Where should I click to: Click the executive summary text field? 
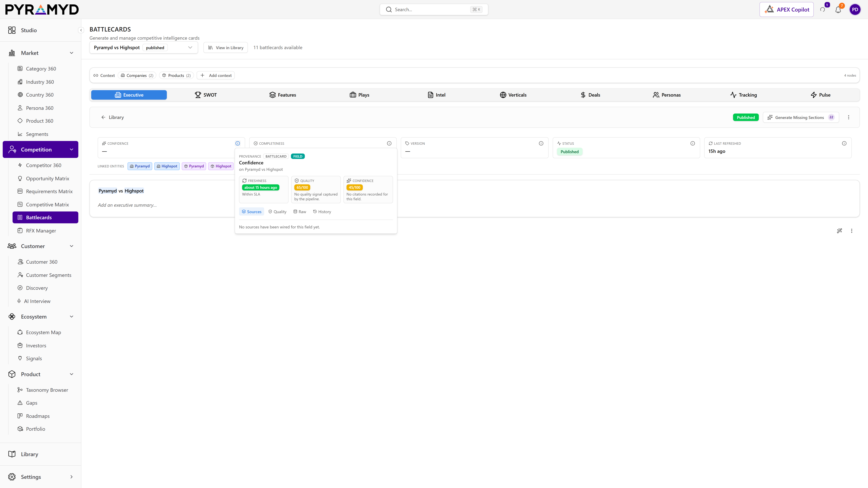click(x=127, y=205)
